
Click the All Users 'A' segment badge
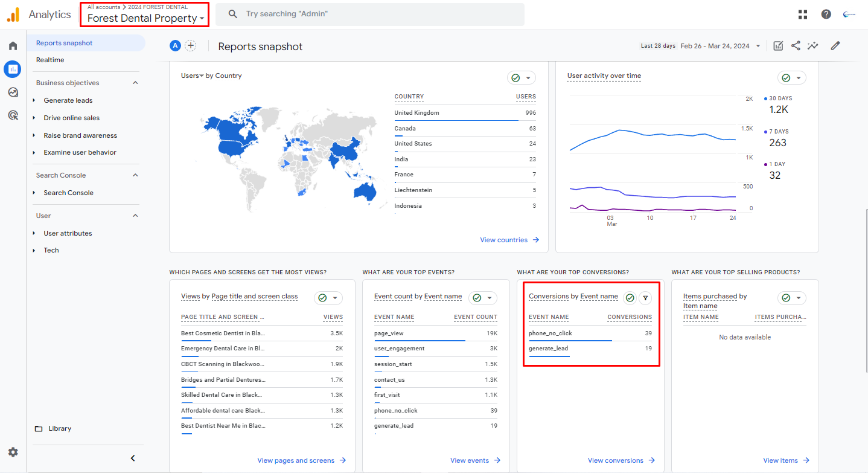(x=175, y=45)
